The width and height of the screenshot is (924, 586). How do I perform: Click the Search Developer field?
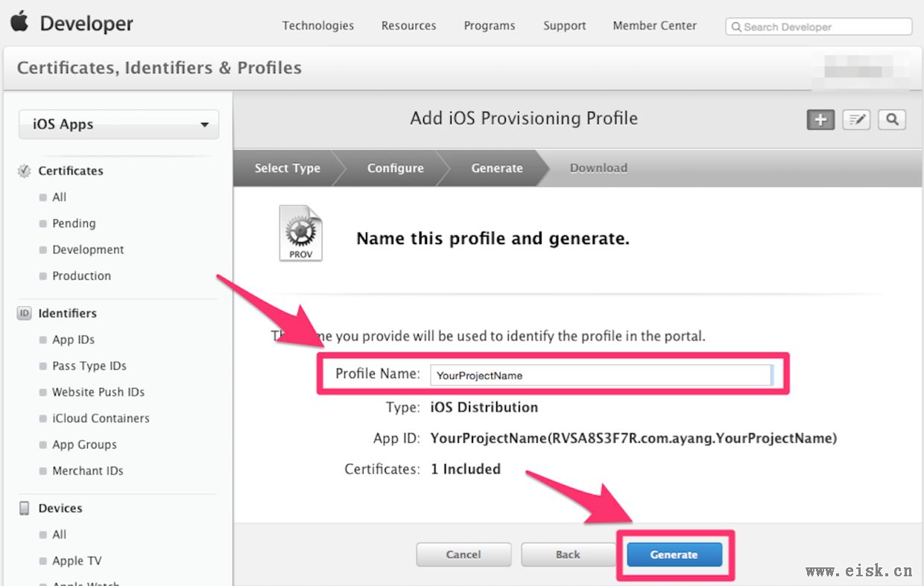[x=819, y=27]
